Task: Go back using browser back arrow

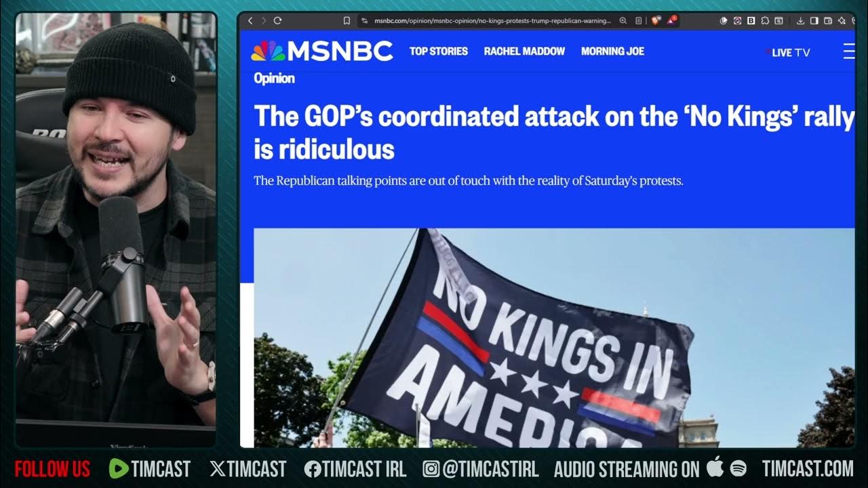Action: [x=250, y=21]
